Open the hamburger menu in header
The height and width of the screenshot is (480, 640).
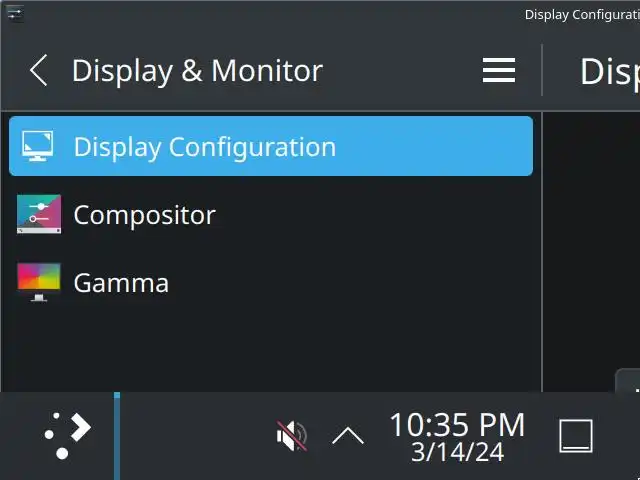coord(498,71)
